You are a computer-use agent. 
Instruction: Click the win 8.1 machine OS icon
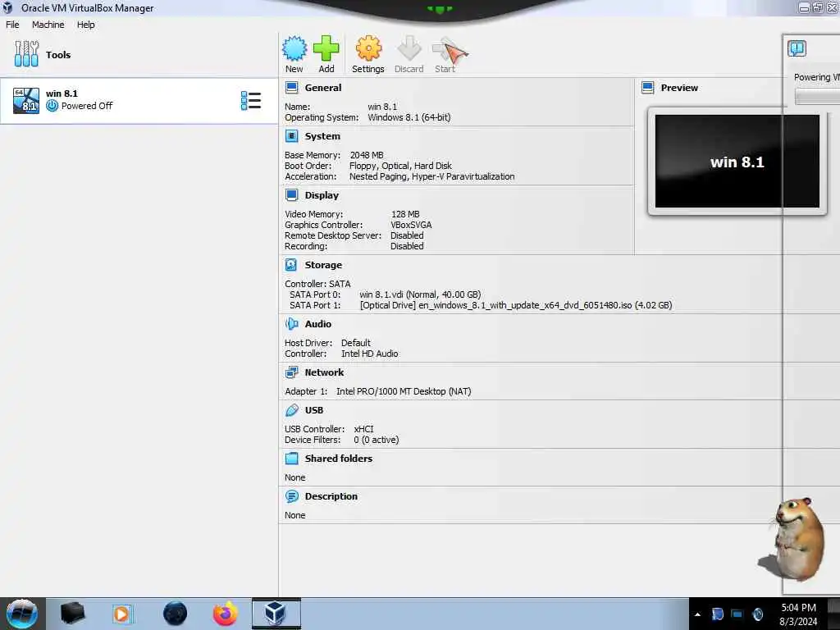tap(26, 100)
